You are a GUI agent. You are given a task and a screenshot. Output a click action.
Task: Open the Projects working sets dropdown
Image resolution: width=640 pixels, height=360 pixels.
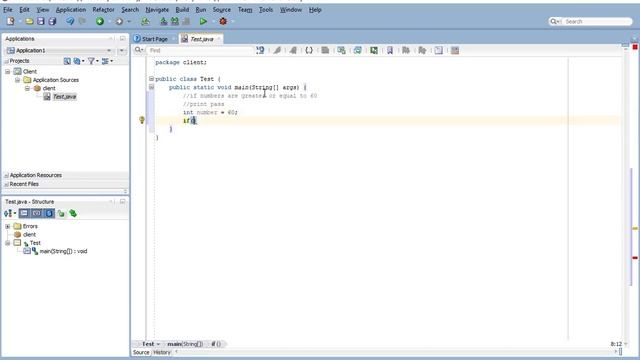tap(79, 61)
